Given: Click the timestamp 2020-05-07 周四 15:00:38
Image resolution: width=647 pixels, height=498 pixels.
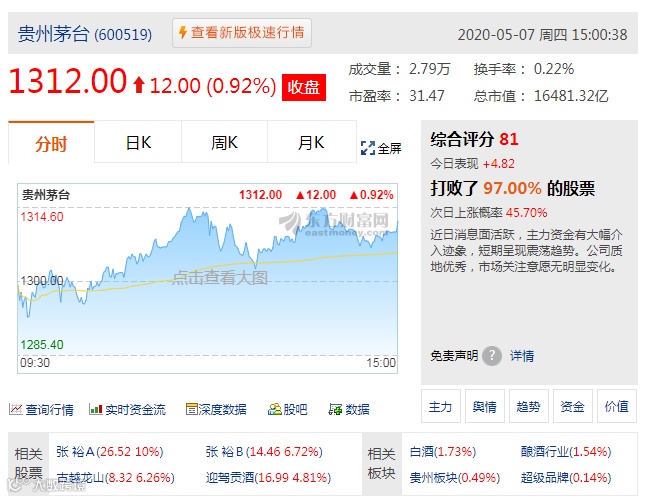Looking at the screenshot, I should click(x=543, y=35).
